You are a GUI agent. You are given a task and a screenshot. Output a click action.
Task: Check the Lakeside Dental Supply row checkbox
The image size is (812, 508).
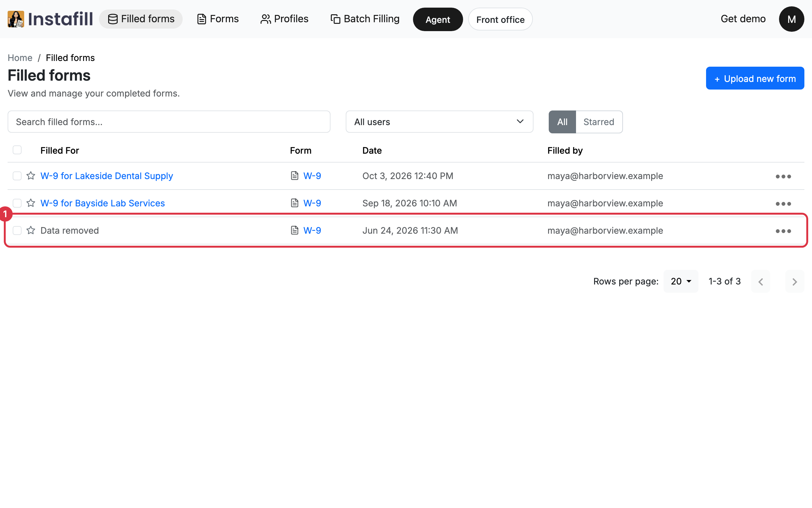(x=17, y=176)
